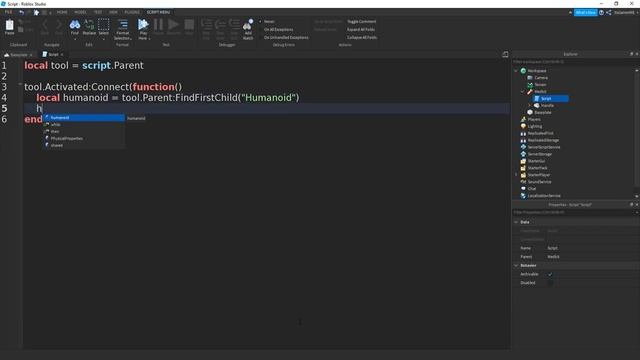Image resolution: width=640 pixels, height=360 pixels.
Task: Expand the StarterPlayer tree node
Action: coord(516,175)
